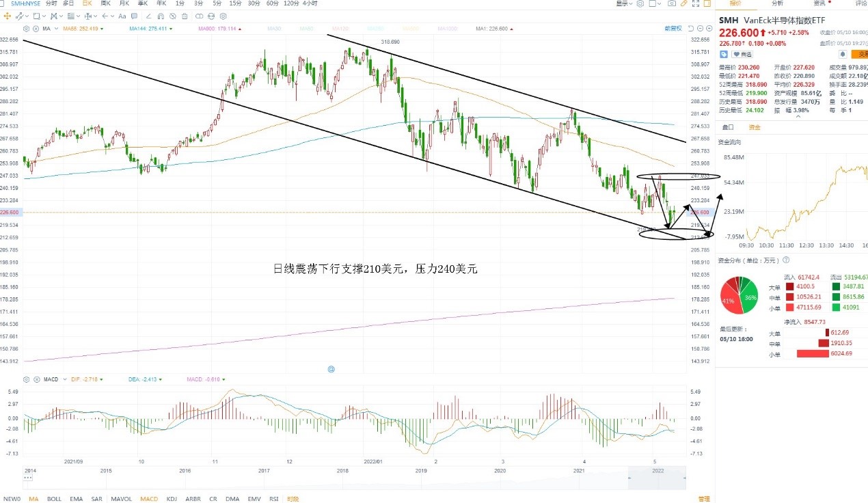Open the text annotation 'Aa' tool

122,16
